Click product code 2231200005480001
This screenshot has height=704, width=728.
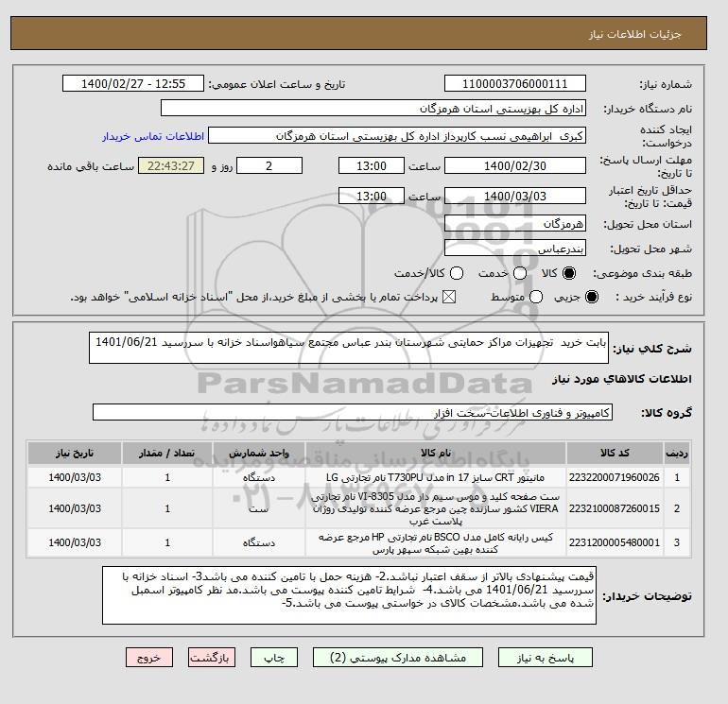click(615, 542)
